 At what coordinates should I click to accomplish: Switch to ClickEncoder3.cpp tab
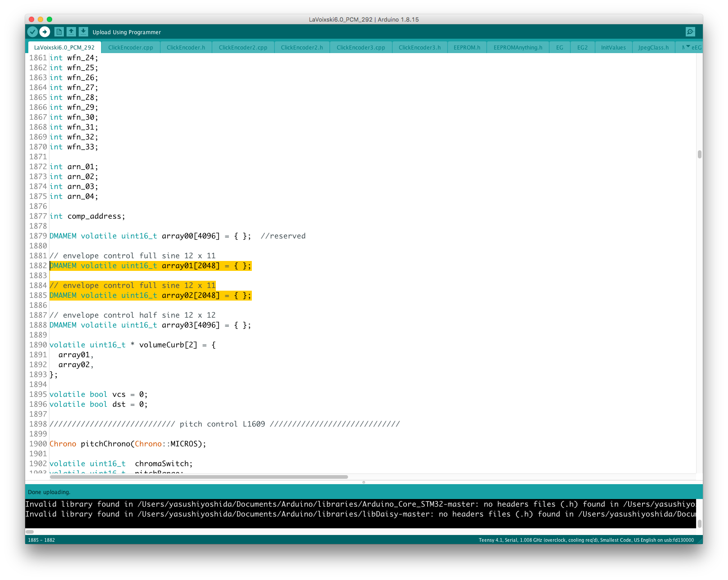coord(361,48)
